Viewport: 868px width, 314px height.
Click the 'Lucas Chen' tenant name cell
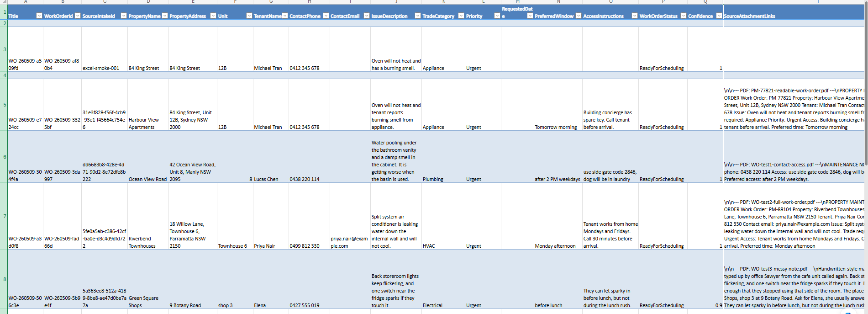[271, 157]
